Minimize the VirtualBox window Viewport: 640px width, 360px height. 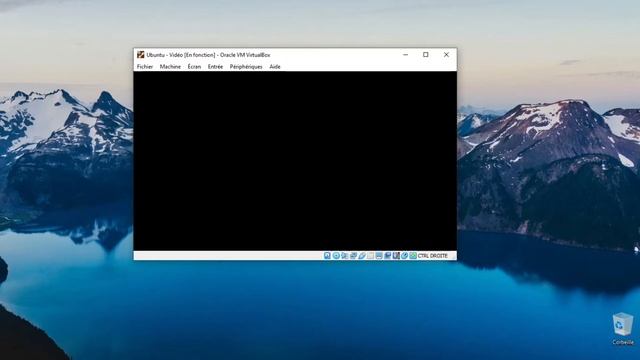405,55
